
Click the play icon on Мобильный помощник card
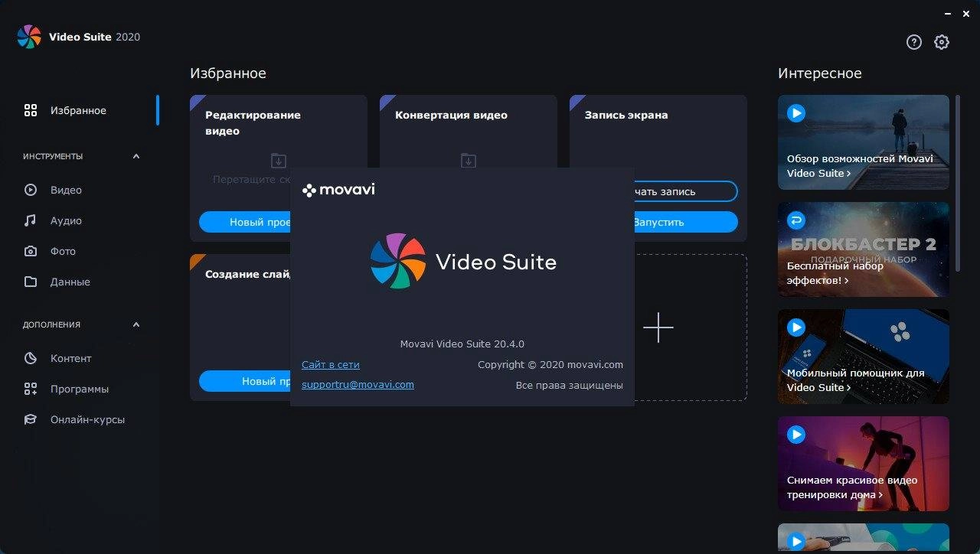(x=796, y=328)
